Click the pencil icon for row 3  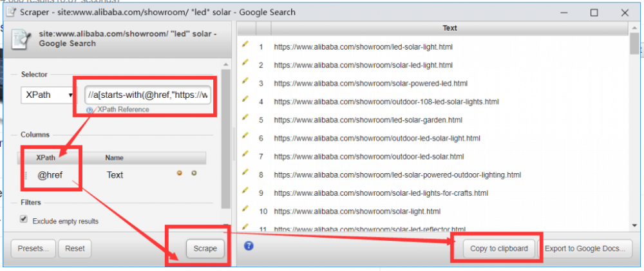pos(245,83)
